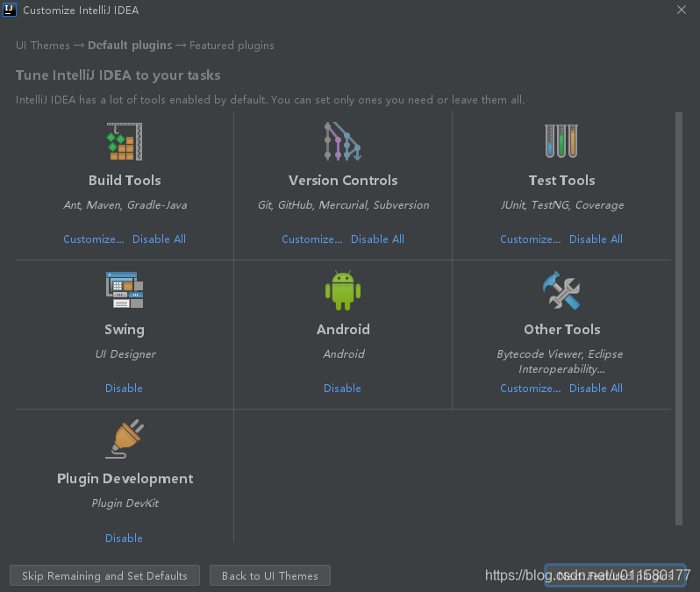Open Customize for Other Tools
Image resolution: width=700 pixels, height=592 pixels.
point(531,389)
